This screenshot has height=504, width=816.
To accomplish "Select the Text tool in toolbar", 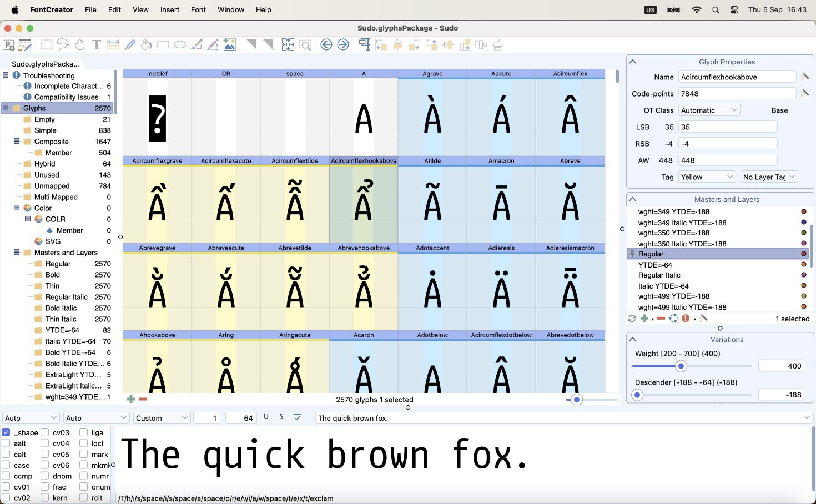I will click(x=97, y=45).
